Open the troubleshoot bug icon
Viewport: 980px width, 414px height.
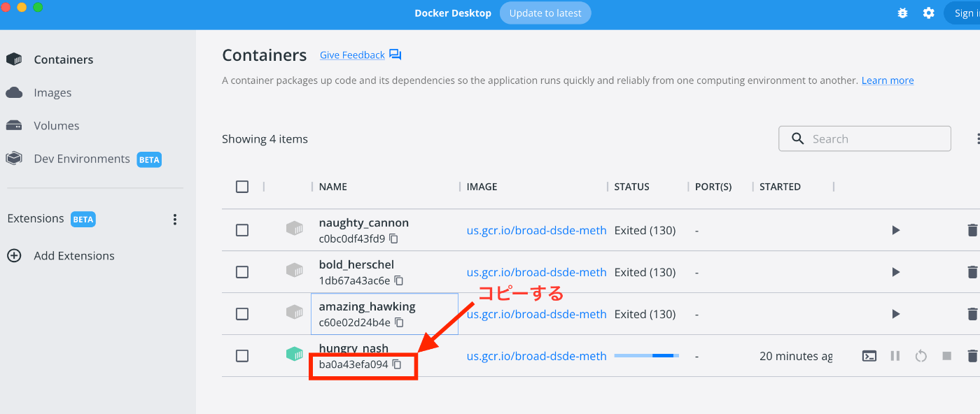(x=904, y=13)
